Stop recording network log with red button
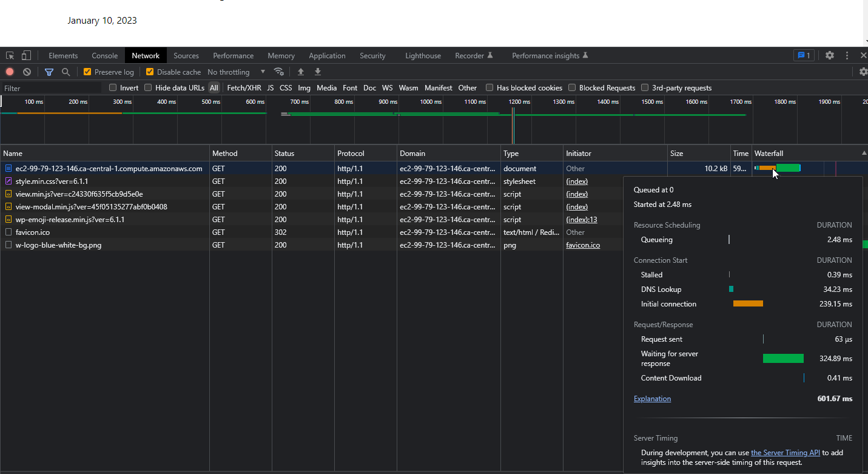The image size is (868, 474). tap(10, 72)
